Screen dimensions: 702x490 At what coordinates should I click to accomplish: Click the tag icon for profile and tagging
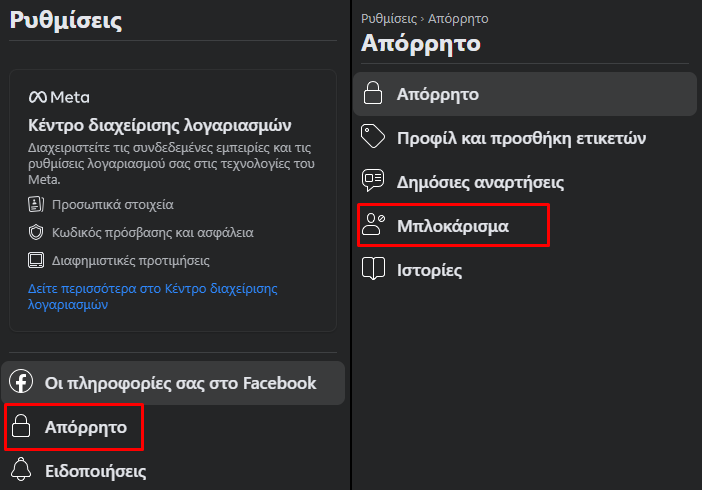point(373,136)
